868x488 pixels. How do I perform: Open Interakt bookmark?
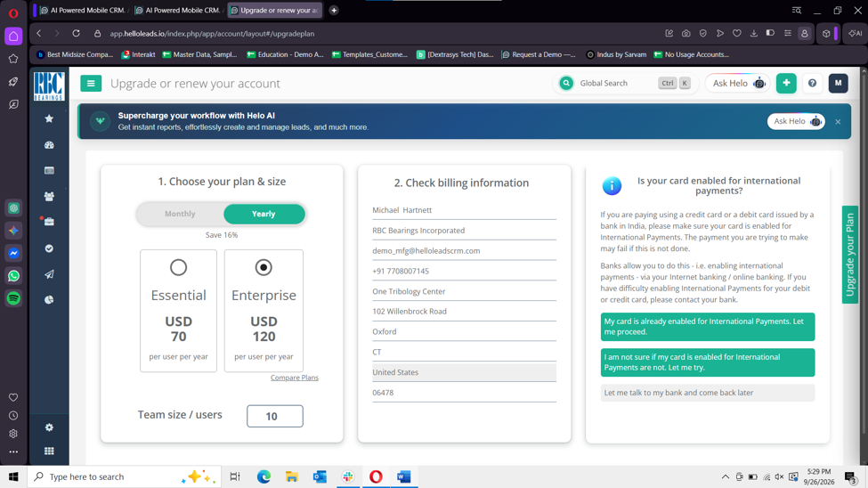click(x=139, y=54)
